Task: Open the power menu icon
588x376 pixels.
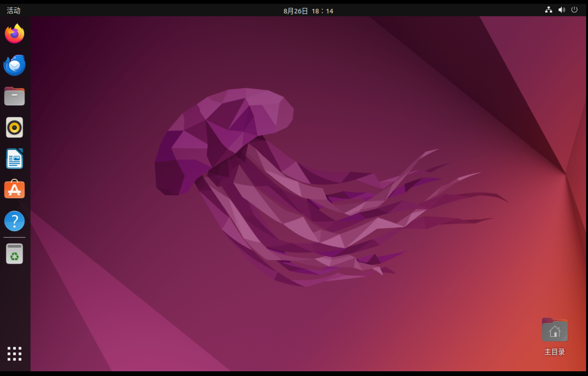Action: click(x=574, y=10)
